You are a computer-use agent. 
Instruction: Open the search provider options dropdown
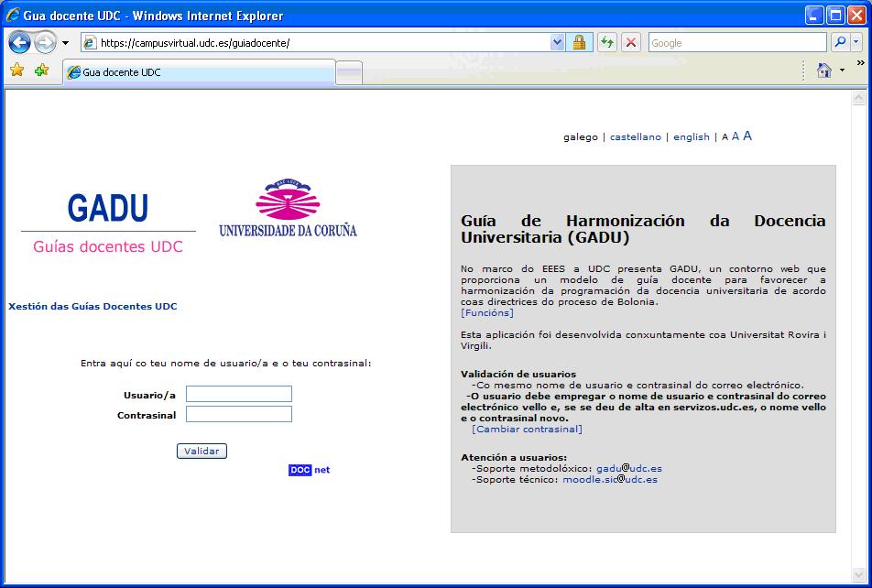(856, 42)
